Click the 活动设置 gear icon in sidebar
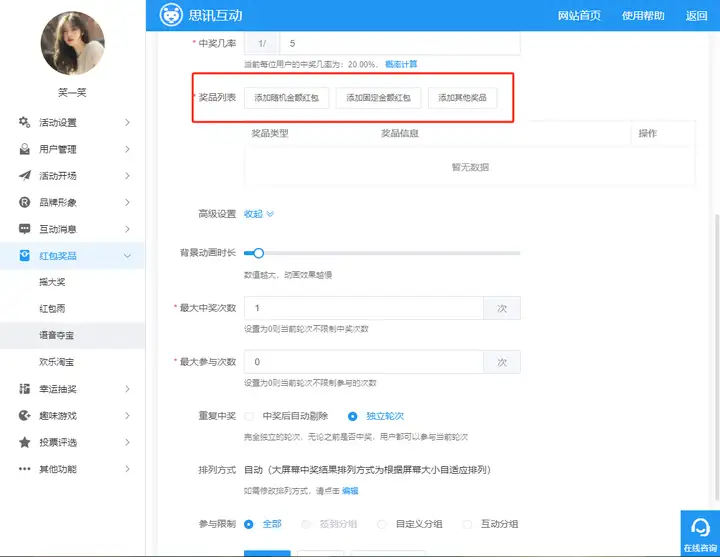The height and width of the screenshot is (557, 720). [24, 122]
